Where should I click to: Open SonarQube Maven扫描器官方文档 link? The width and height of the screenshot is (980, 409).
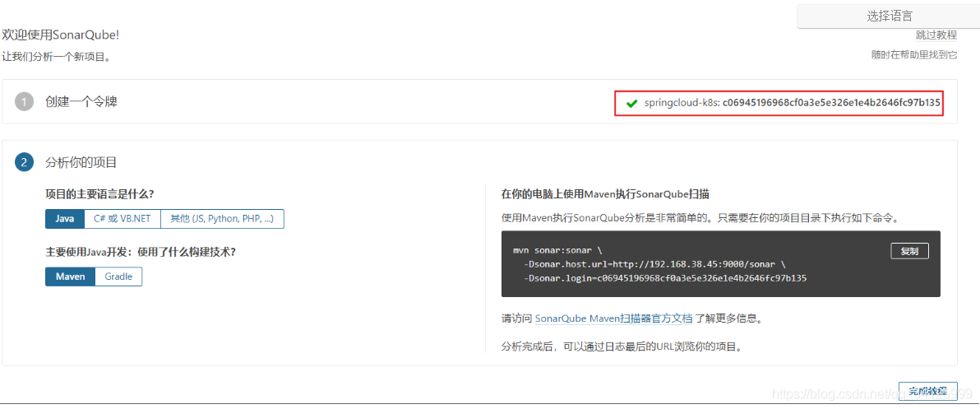tap(614, 318)
